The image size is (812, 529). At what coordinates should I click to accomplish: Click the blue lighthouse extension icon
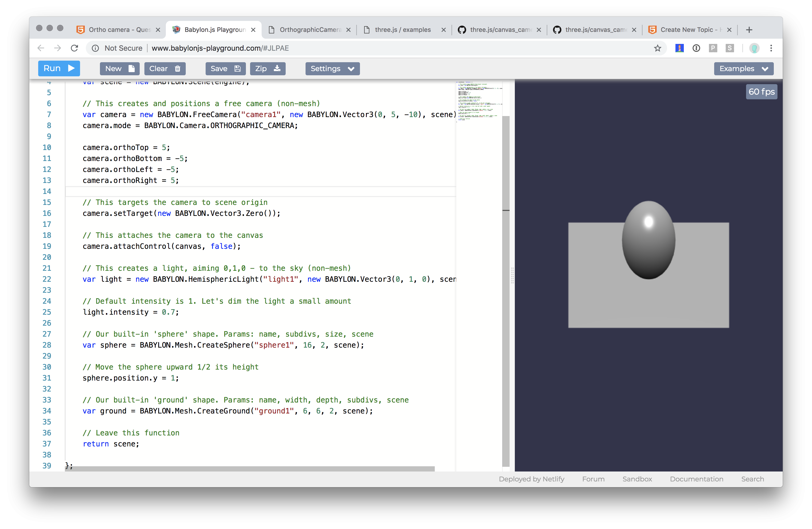point(679,48)
